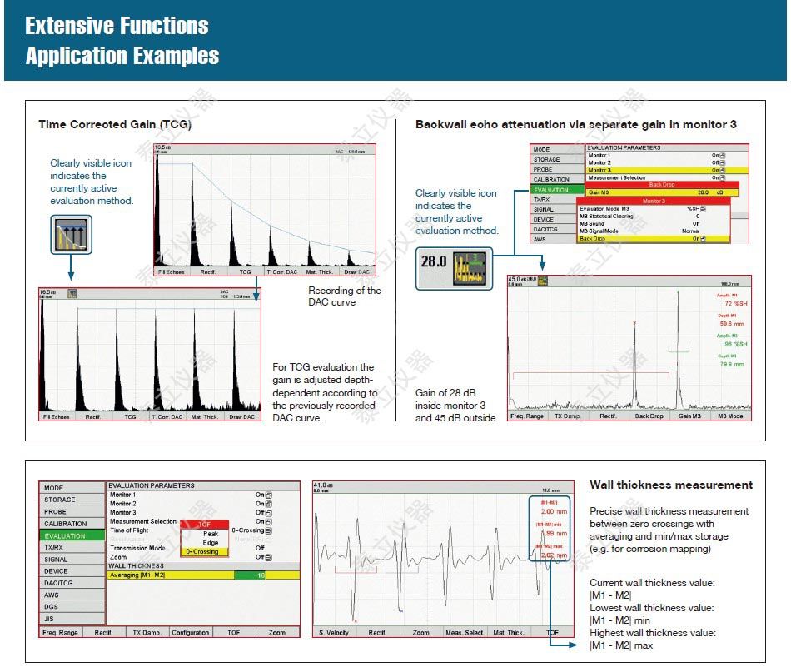791x672 pixels.
Task: Choose Peak in the TOF popup list
Action: coord(211,534)
